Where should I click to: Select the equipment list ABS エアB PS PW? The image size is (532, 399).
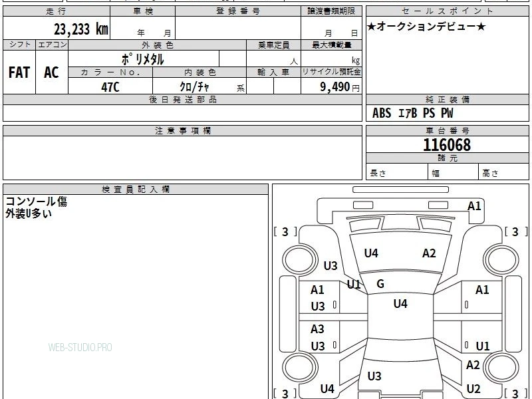tap(412, 113)
